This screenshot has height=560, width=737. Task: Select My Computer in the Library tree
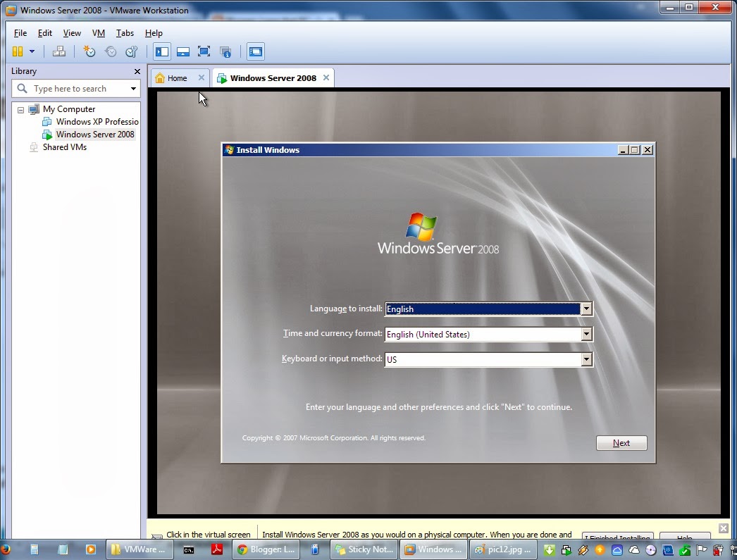69,109
